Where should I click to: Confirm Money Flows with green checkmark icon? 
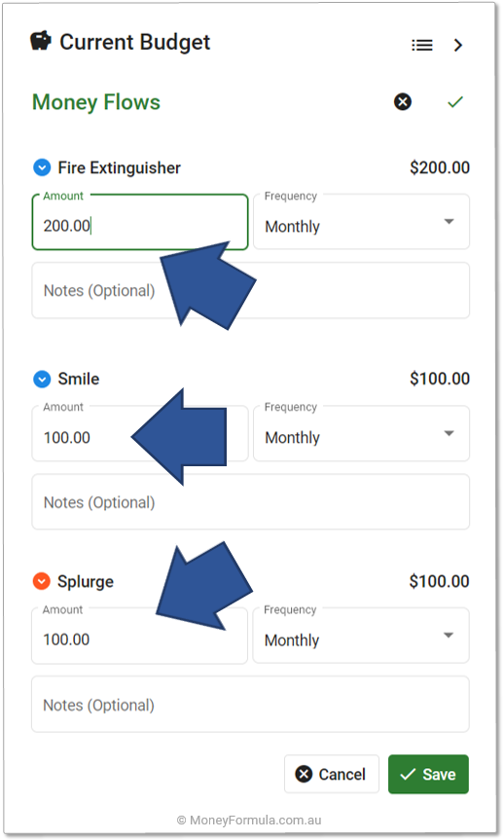click(455, 102)
